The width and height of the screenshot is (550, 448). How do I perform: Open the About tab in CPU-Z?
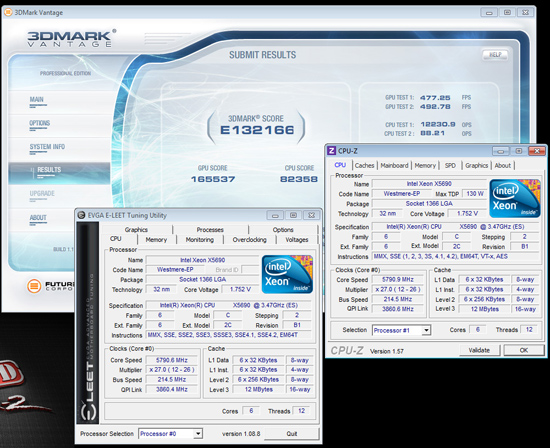(x=503, y=166)
